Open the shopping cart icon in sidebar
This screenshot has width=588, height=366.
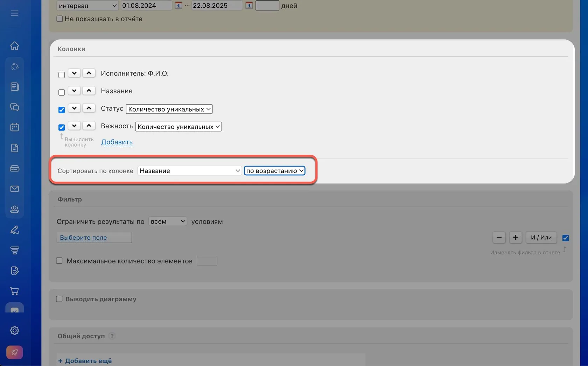coord(14,291)
